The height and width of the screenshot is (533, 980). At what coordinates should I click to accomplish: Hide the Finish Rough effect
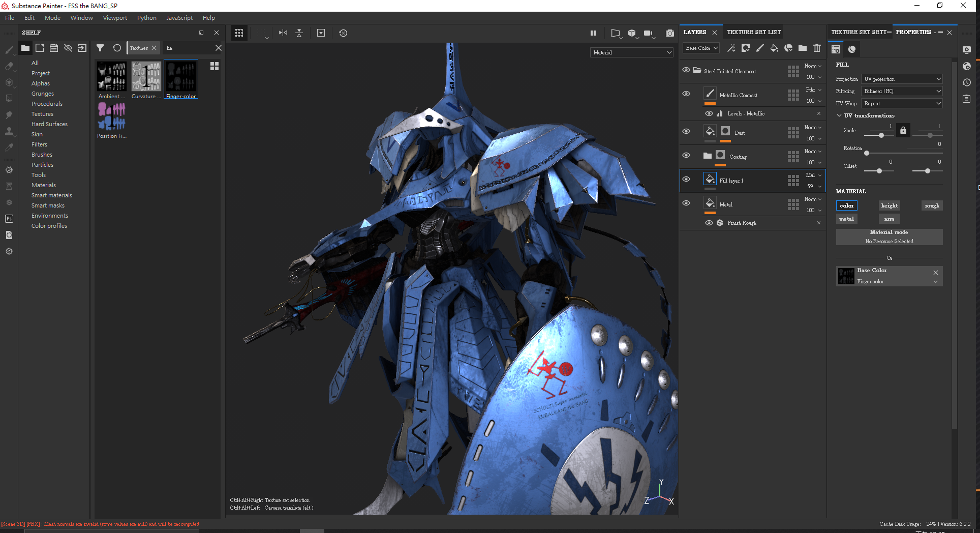[709, 223]
